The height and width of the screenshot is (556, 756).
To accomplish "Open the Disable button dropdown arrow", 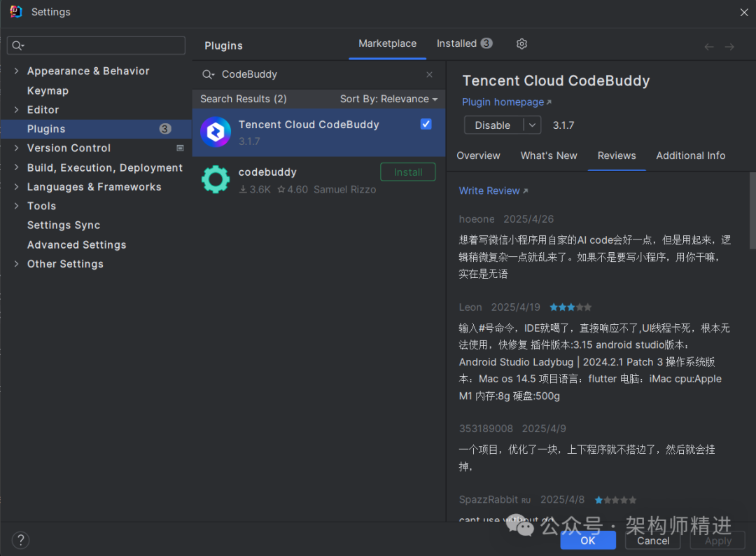I will (x=532, y=125).
